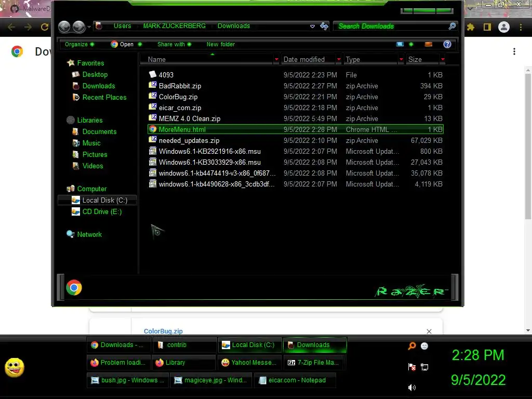Click the blue Help question mark icon
This screenshot has width=532, height=399.
[x=447, y=45]
